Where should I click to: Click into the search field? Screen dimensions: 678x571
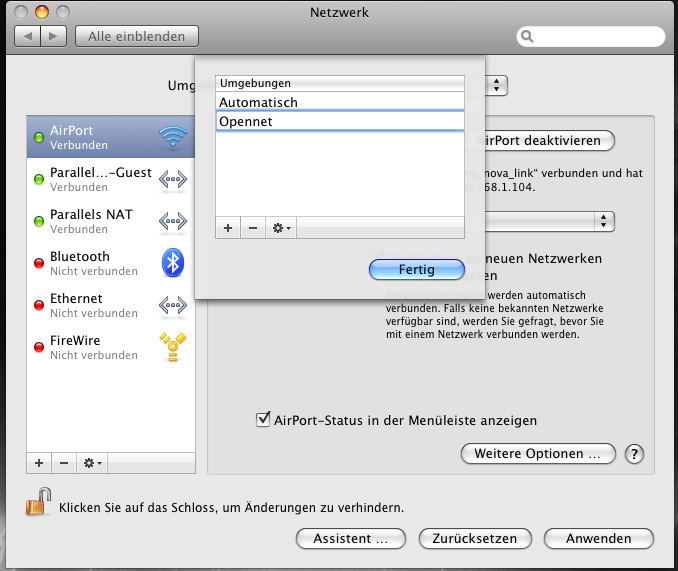tap(591, 36)
